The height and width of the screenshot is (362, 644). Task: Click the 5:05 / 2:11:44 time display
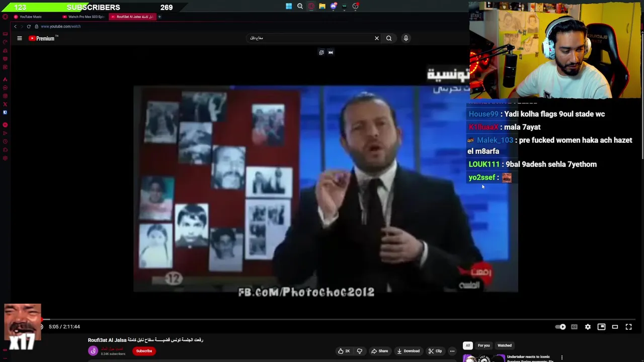click(x=64, y=327)
